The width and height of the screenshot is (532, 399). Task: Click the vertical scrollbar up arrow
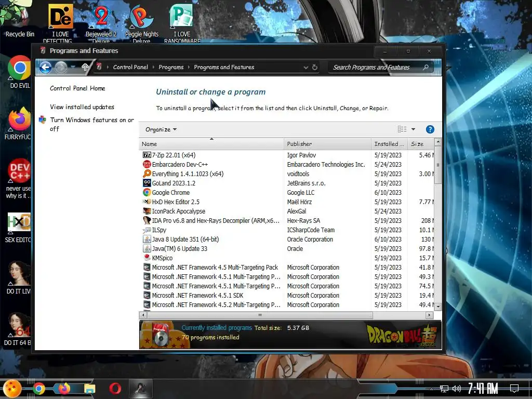click(x=438, y=141)
